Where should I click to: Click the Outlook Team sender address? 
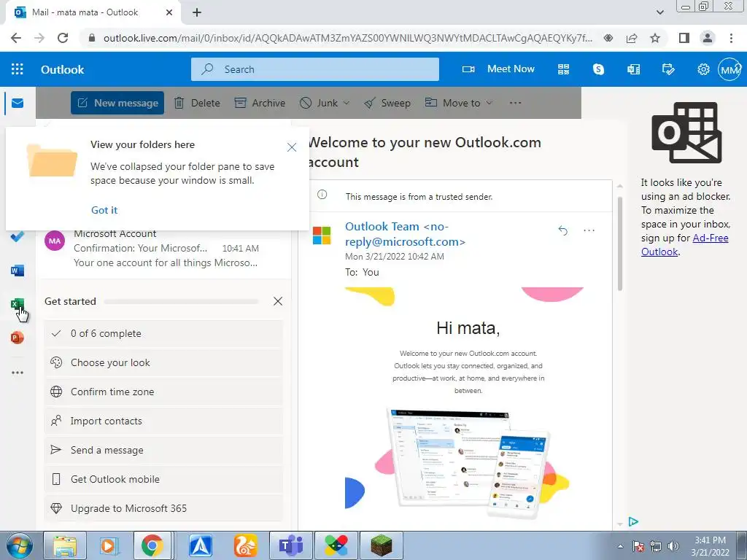pos(405,234)
